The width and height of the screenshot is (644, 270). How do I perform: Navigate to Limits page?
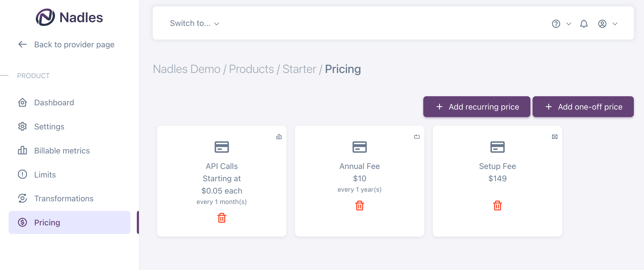[45, 175]
